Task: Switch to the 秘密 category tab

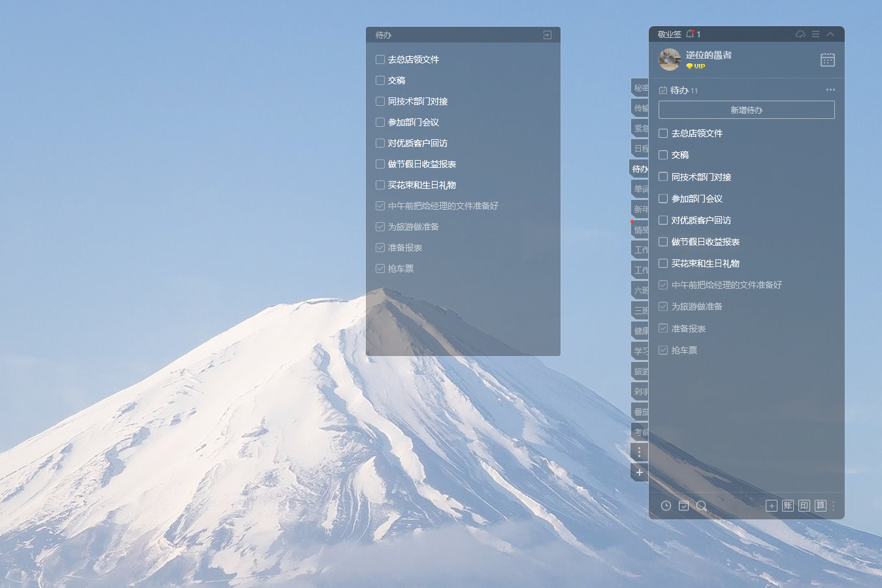Action: [x=640, y=88]
